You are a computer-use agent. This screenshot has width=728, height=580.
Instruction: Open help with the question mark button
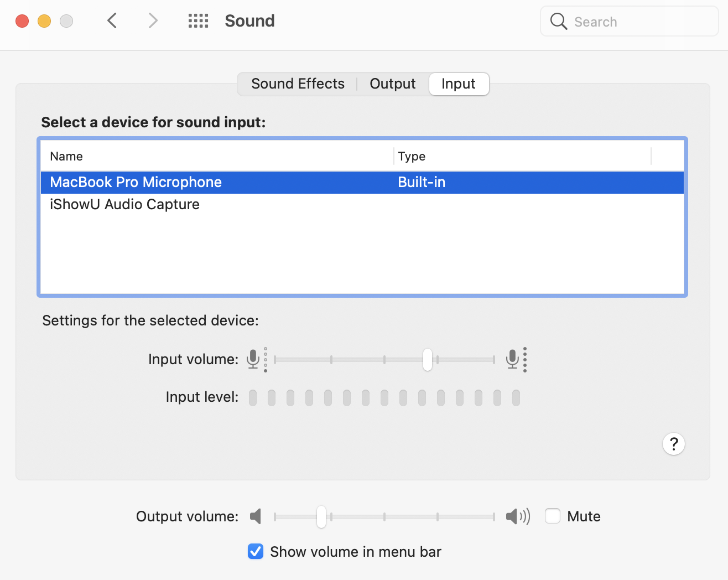(673, 444)
